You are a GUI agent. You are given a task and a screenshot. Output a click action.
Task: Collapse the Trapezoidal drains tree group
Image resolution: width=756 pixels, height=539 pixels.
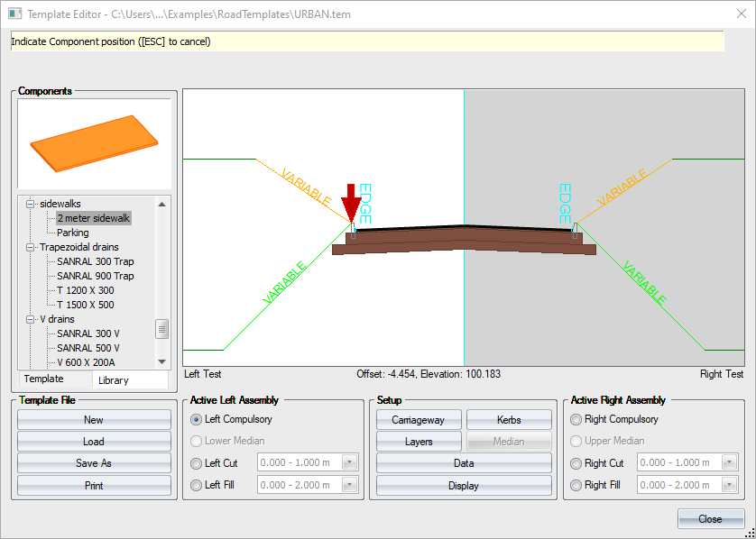coord(31,247)
